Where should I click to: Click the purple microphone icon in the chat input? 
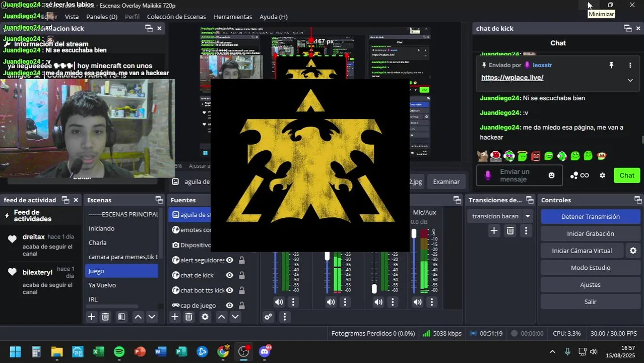point(487,175)
